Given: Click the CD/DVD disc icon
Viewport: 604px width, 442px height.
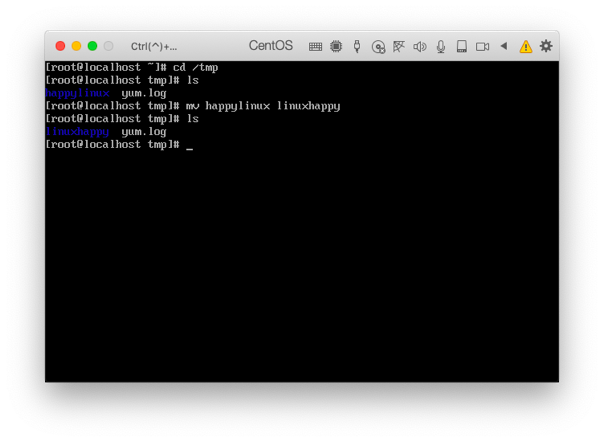Looking at the screenshot, I should [x=378, y=47].
